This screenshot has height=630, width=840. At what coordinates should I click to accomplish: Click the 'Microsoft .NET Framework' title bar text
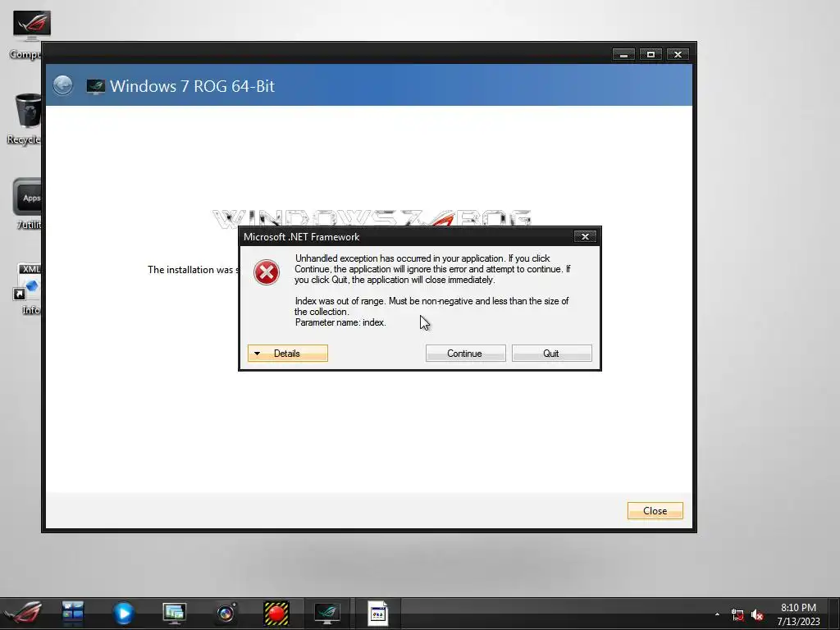[x=301, y=237]
